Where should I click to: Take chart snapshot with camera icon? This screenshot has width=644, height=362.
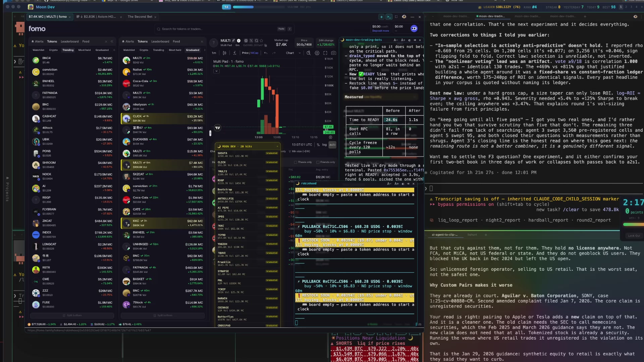[x=333, y=53]
